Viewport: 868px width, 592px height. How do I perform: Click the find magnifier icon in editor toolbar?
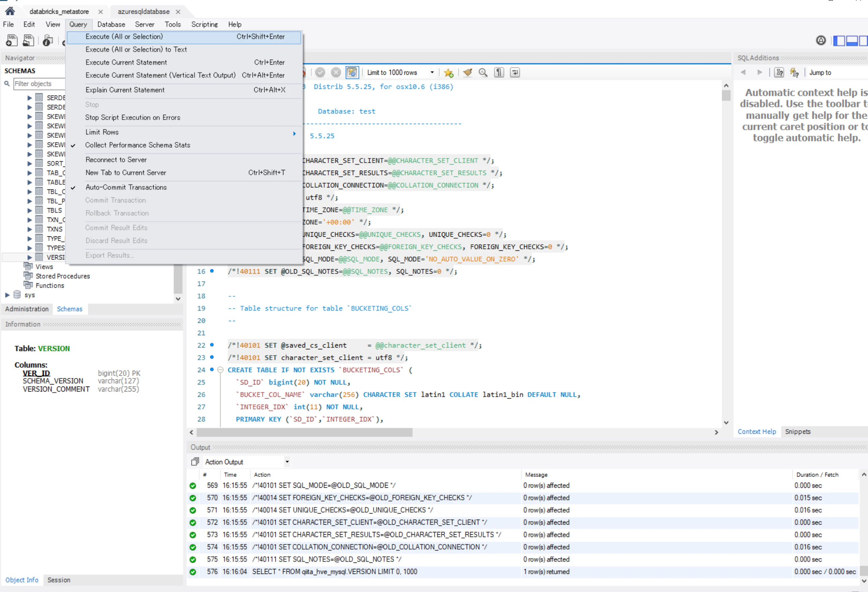pyautogui.click(x=483, y=72)
